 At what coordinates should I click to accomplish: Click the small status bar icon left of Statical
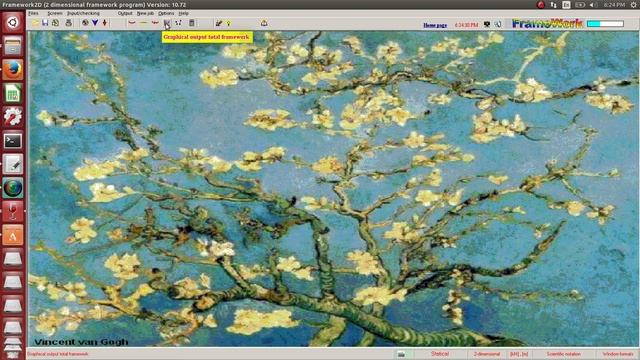pos(401,354)
